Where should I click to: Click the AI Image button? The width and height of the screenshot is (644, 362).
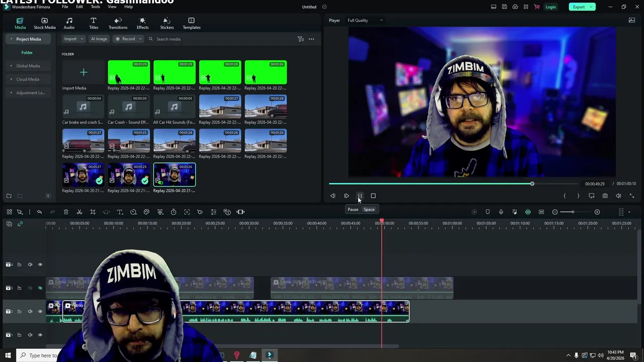(99, 39)
